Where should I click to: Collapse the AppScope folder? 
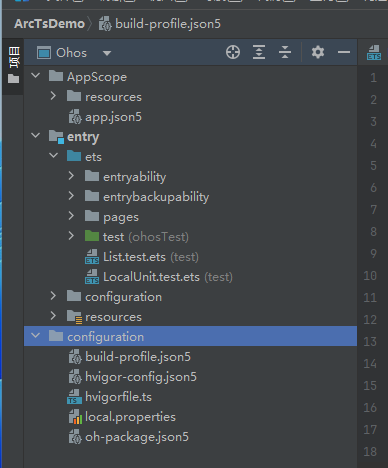pyautogui.click(x=36, y=76)
